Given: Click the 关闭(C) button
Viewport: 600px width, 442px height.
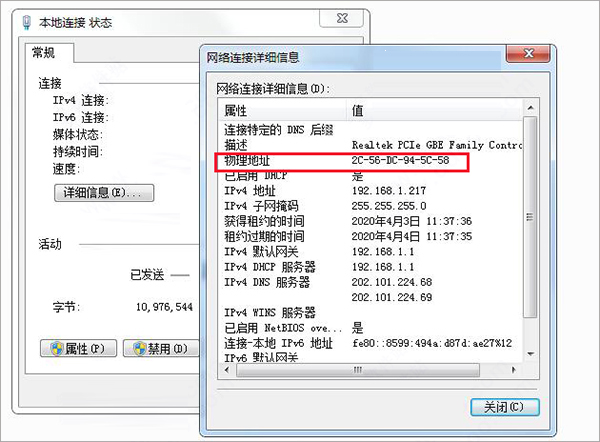Looking at the screenshot, I should [505, 407].
